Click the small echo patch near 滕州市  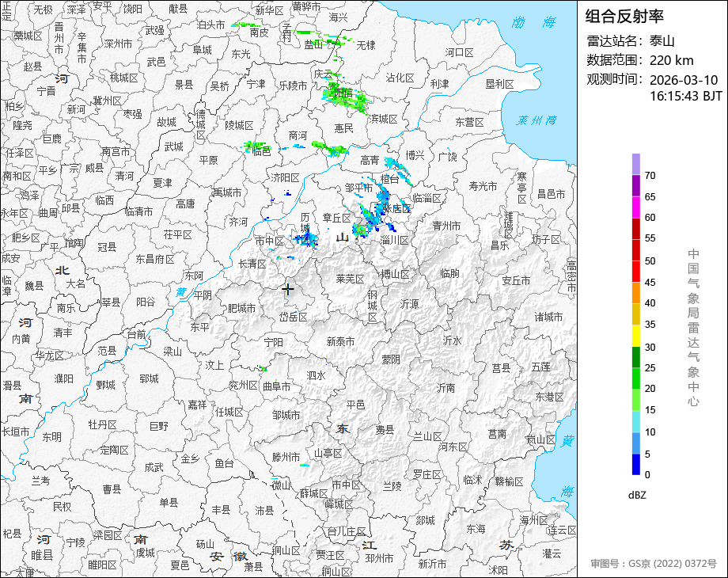305,465
